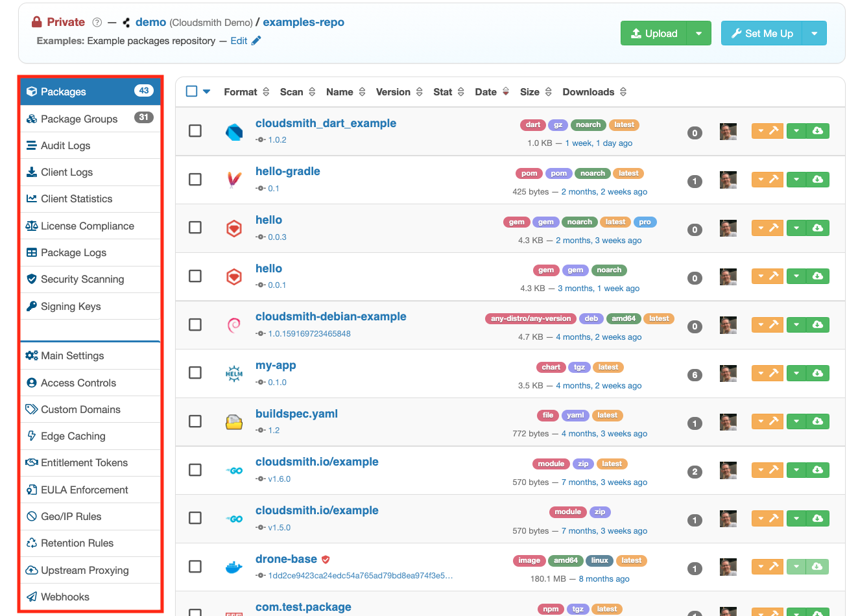
Task: Expand green download caret for buildspec.yaml
Action: pyautogui.click(x=796, y=421)
